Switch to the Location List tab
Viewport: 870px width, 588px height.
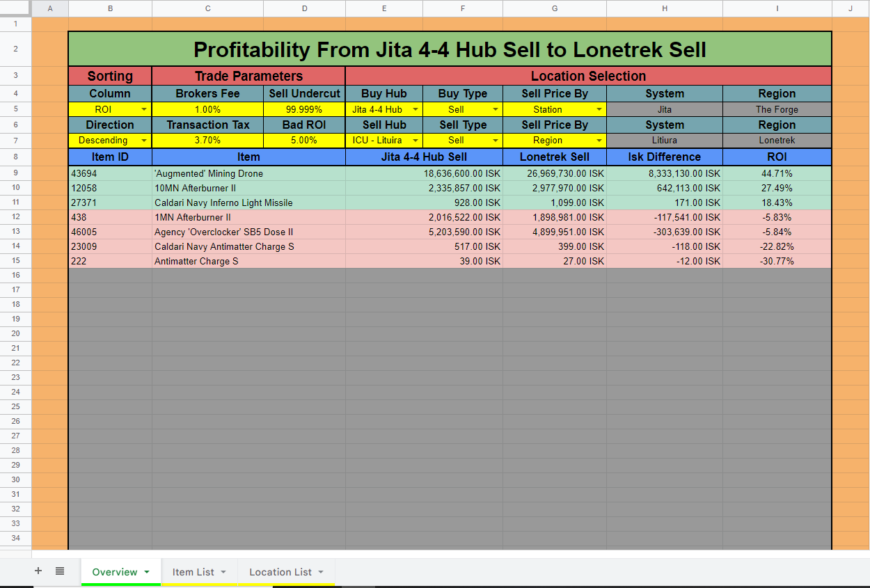click(x=282, y=571)
